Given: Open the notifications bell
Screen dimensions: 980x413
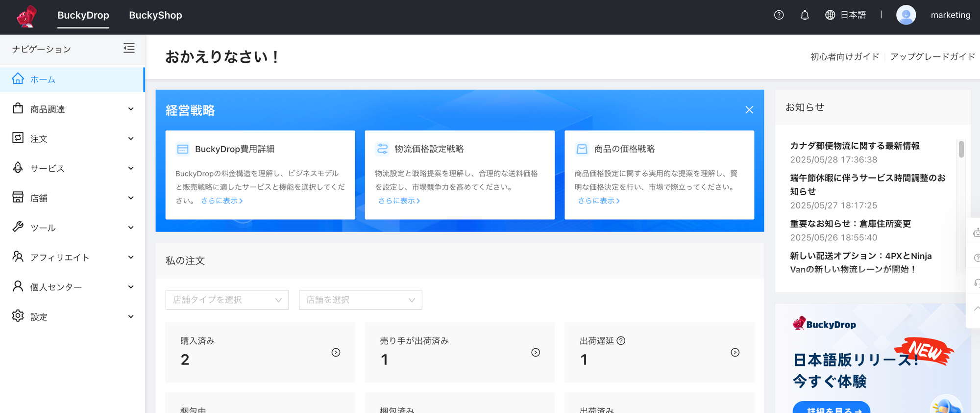Looking at the screenshot, I should click(x=805, y=15).
